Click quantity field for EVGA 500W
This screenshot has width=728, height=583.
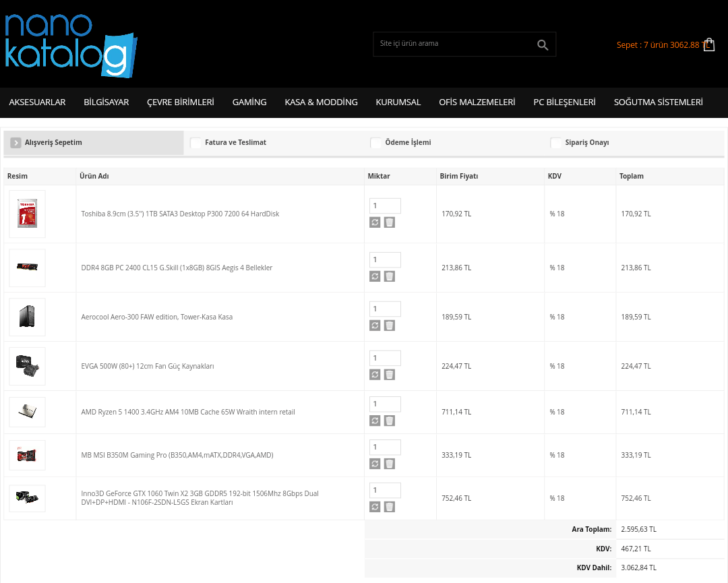point(385,358)
